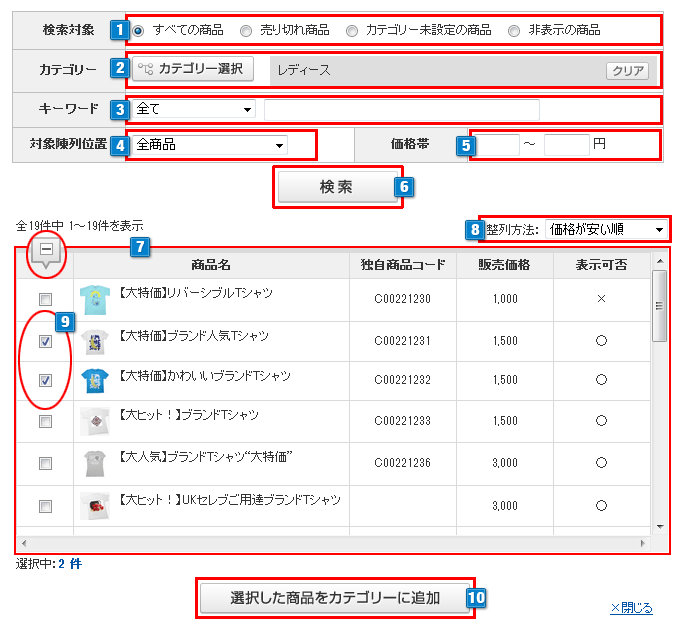
Task: Click the ブランド人気Tシャツ product thumbnail
Action: pos(94,341)
